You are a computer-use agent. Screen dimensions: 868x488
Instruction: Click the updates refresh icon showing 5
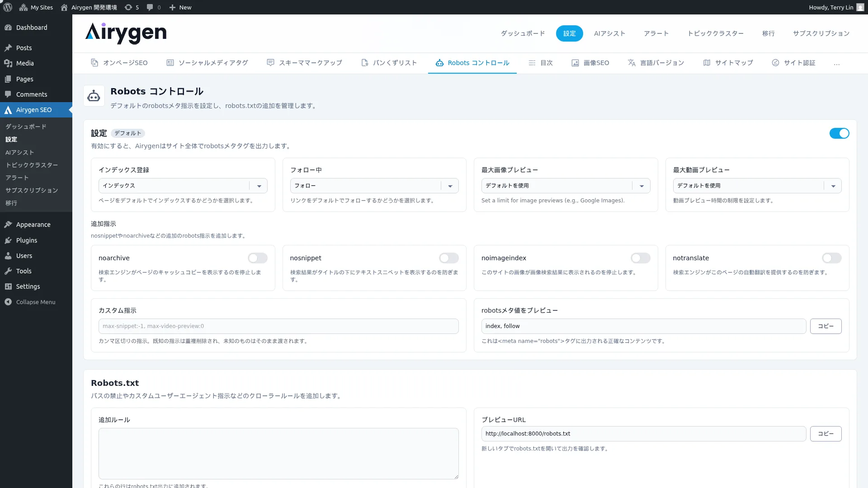[128, 7]
